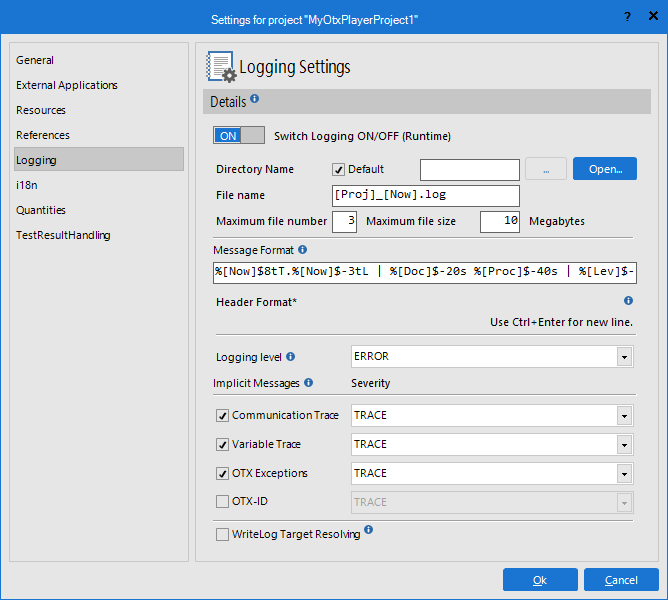Image resolution: width=668 pixels, height=600 pixels.
Task: Open the OTX Exceptions severity dropdown
Action: (624, 473)
